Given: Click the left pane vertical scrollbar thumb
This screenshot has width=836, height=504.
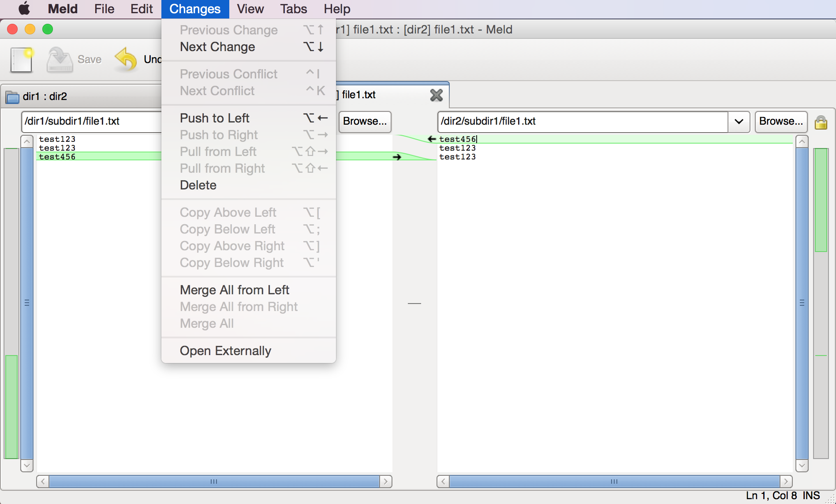Looking at the screenshot, I should 27,303.
